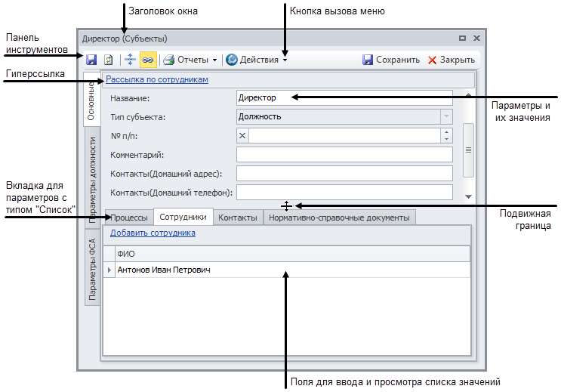Click the № п/п numeric input field

point(344,136)
